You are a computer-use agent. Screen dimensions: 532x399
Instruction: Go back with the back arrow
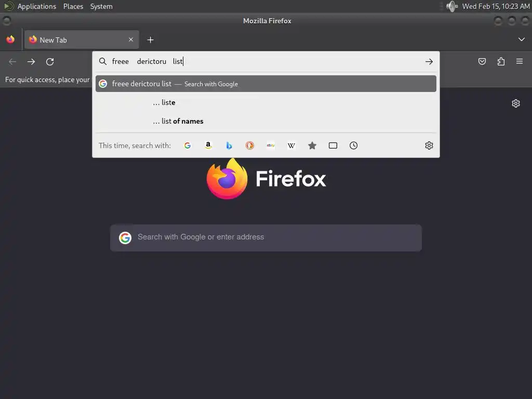coord(12,62)
